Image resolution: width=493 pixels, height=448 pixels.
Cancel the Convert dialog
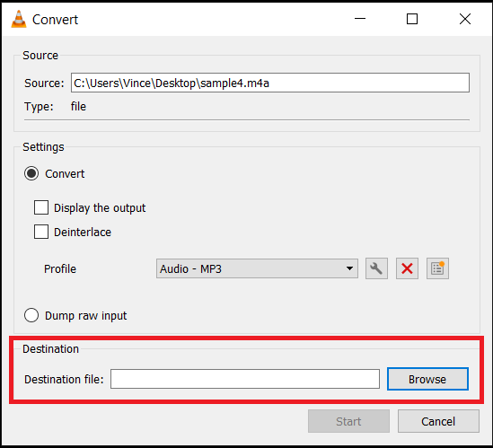click(438, 421)
